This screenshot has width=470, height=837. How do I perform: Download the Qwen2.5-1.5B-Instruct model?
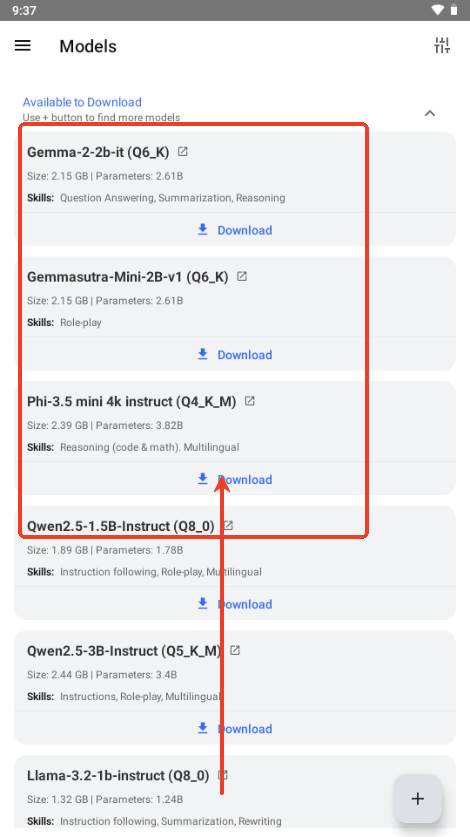(235, 604)
